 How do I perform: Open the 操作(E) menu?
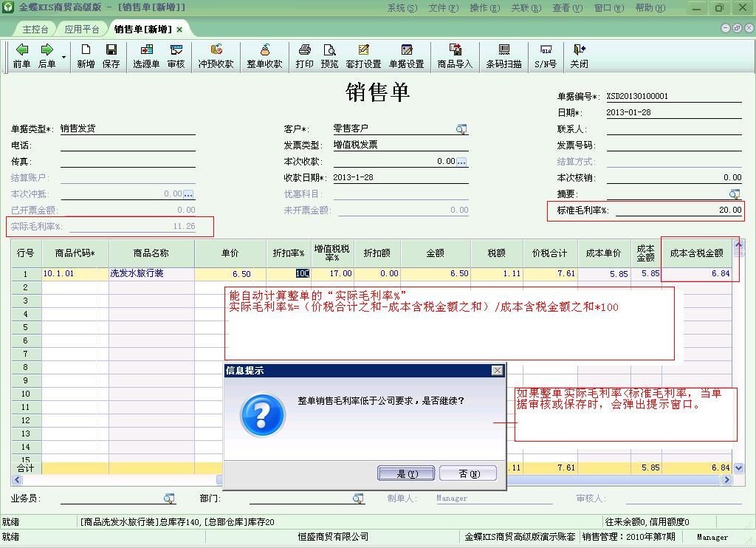[x=485, y=8]
